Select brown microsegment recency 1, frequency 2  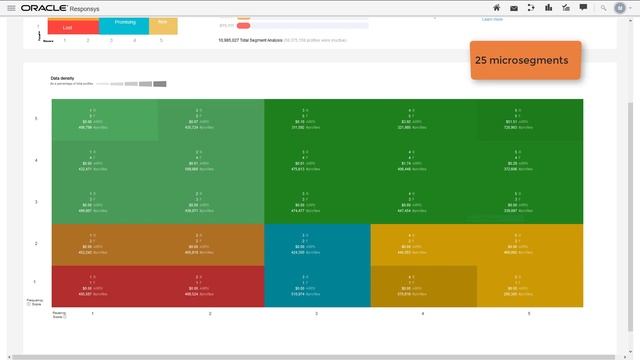(105, 245)
